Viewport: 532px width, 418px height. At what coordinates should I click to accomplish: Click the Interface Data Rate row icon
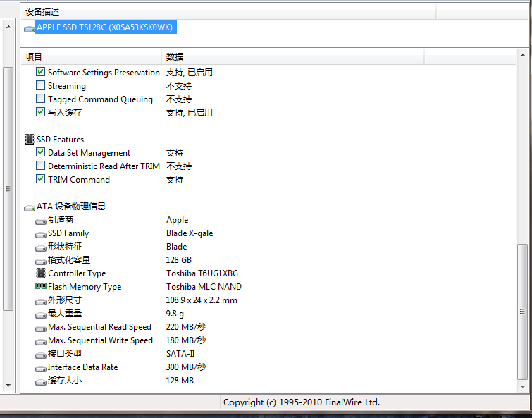tap(41, 369)
